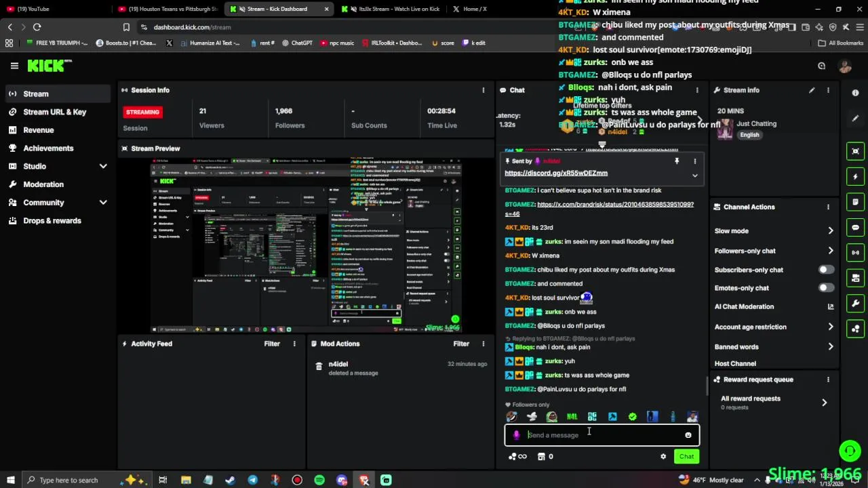The image size is (868, 488).
Task: Switch to the ItsJix Stream browser tab
Action: click(391, 9)
